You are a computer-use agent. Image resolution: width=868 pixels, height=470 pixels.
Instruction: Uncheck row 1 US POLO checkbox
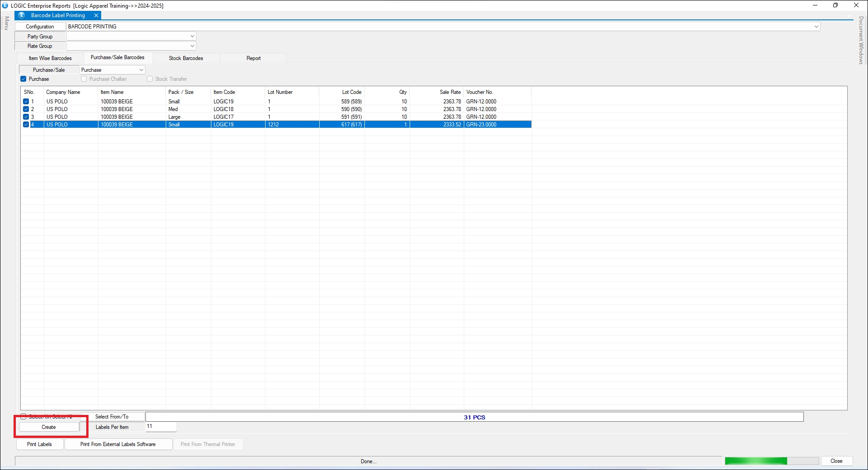(26, 102)
